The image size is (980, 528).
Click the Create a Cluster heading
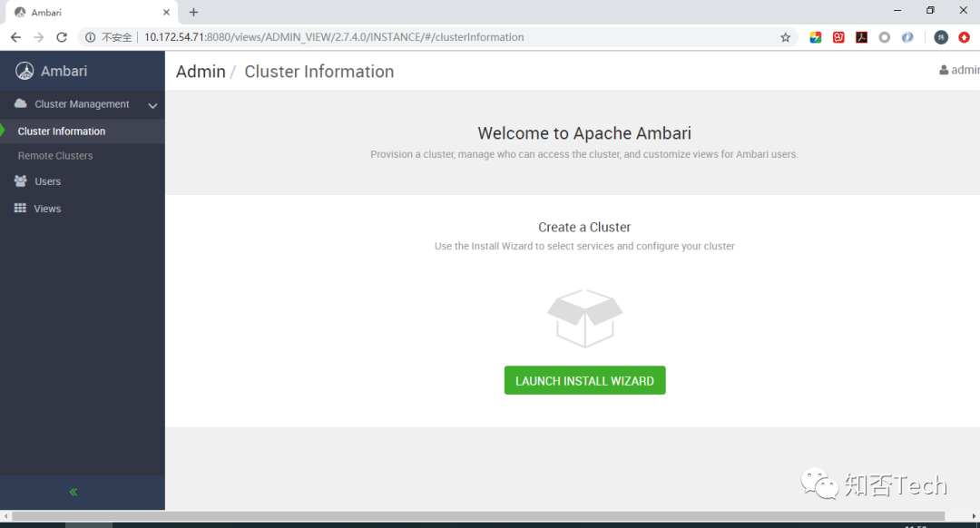[584, 228]
